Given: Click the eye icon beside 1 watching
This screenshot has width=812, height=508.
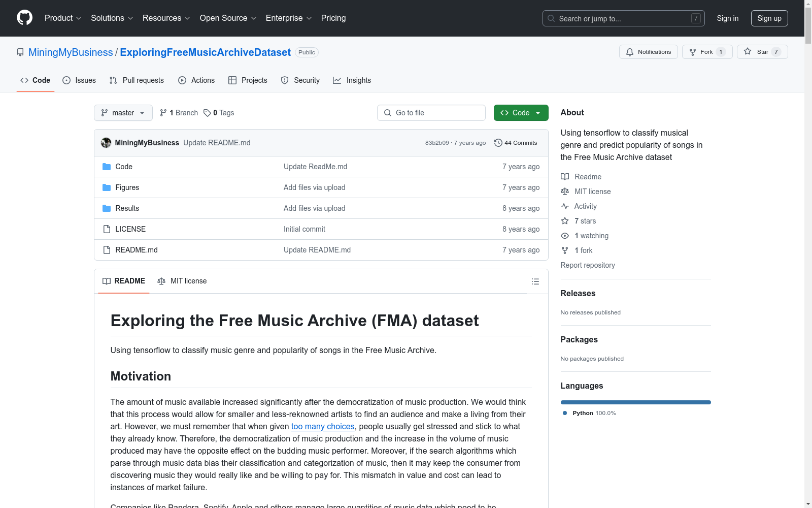Looking at the screenshot, I should 565,236.
